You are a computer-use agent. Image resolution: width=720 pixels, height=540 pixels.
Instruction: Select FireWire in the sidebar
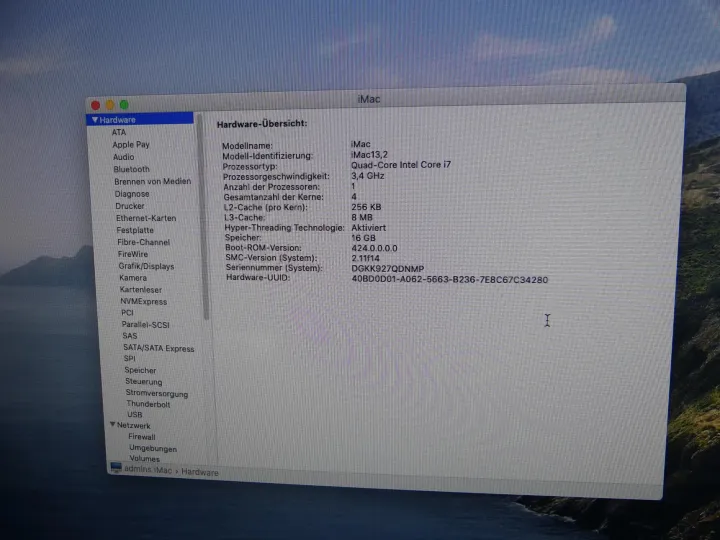133,254
